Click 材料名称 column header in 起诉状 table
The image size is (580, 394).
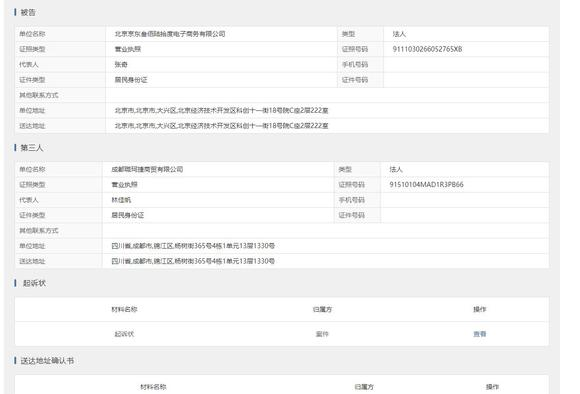(124, 309)
